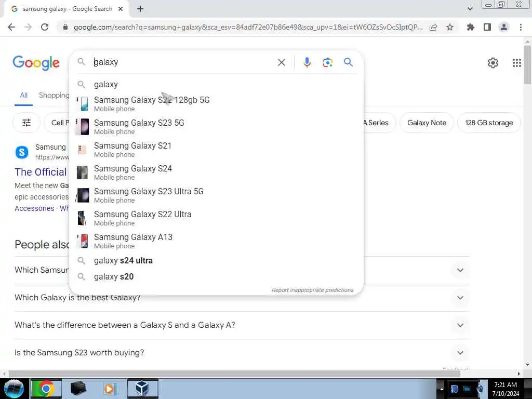The width and height of the screenshot is (532, 399).
Task: Click the URL in the address bar
Action: click(x=248, y=27)
